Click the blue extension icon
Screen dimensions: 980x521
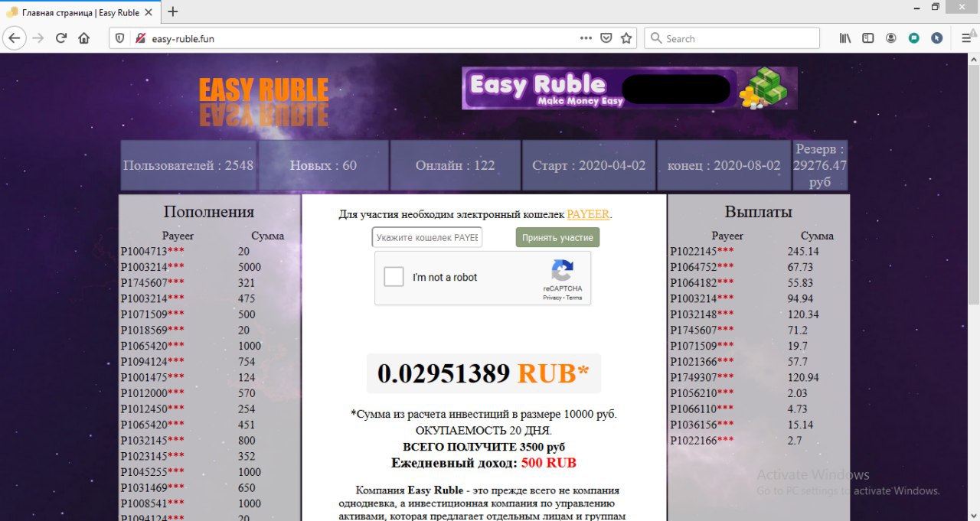[x=936, y=38]
